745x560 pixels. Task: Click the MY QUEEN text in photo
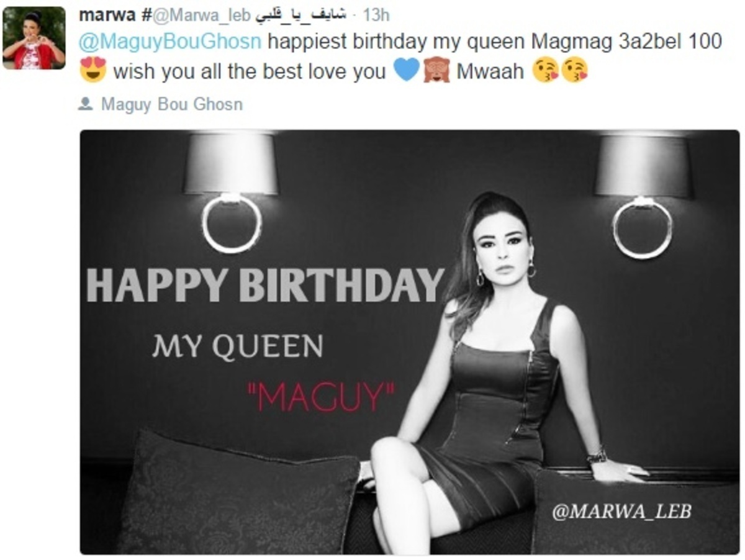[x=238, y=346]
